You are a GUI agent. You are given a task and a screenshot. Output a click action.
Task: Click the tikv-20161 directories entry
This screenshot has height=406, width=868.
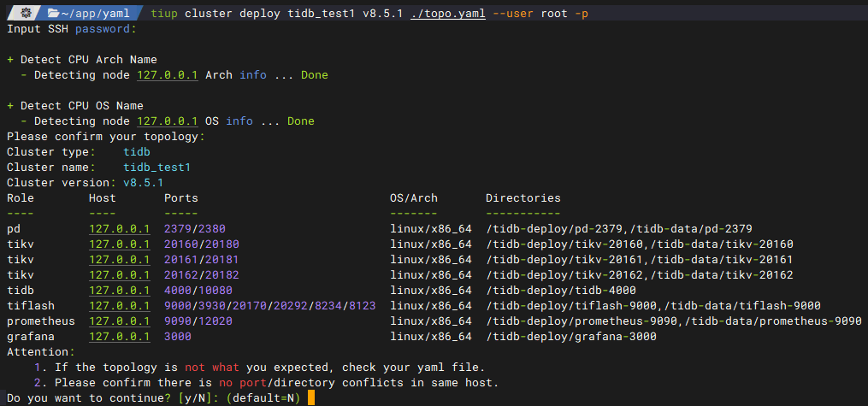[x=640, y=260]
